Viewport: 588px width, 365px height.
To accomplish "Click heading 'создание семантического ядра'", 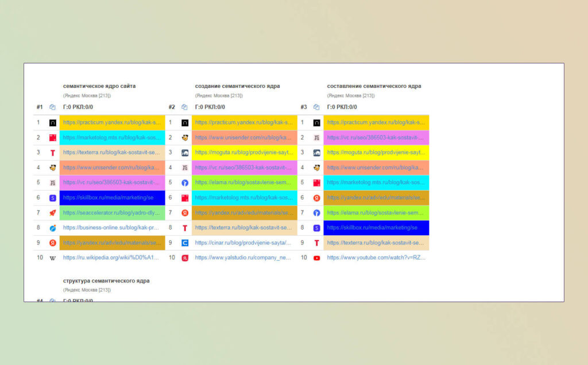I will point(237,86).
